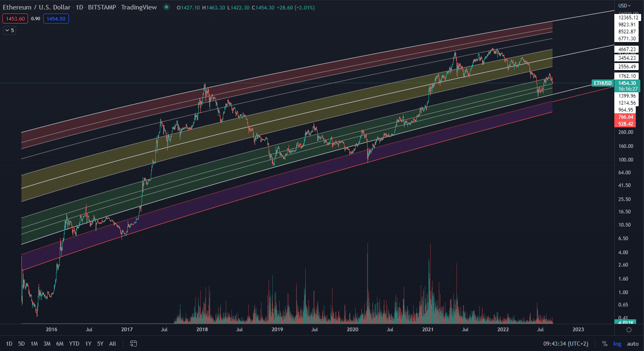Viewport: 644px width, 351px height.
Task: Click the red 766.64 price axis label
Action: click(x=625, y=117)
